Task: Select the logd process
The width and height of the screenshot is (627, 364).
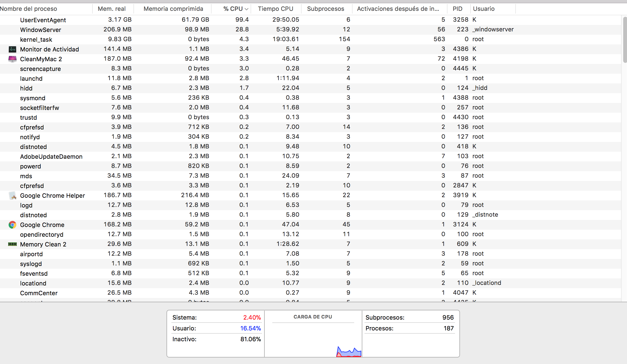Action: pos(311,205)
